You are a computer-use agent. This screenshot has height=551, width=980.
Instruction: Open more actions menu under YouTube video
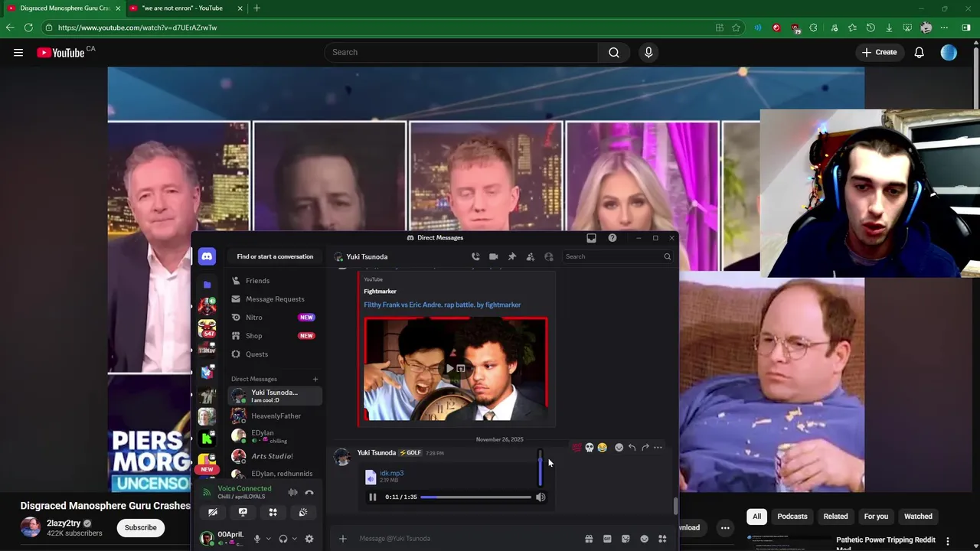[725, 527]
